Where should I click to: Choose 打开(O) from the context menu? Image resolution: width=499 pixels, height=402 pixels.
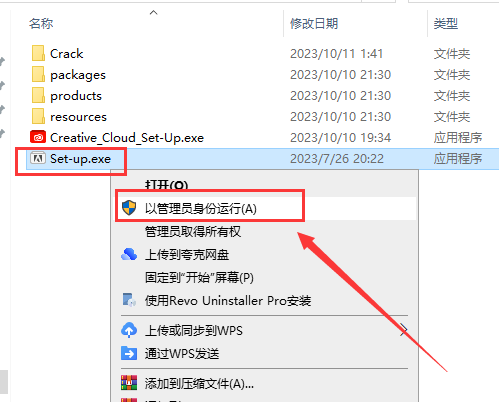click(x=166, y=185)
